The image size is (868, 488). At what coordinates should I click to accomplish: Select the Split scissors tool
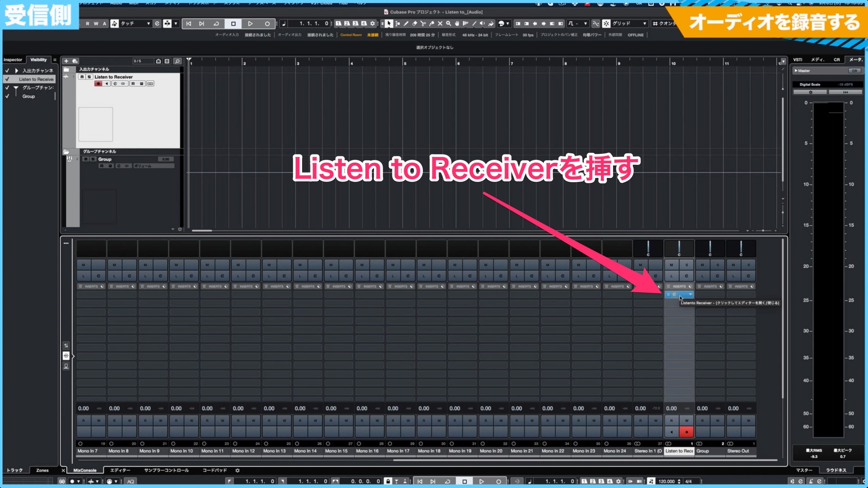423,23
